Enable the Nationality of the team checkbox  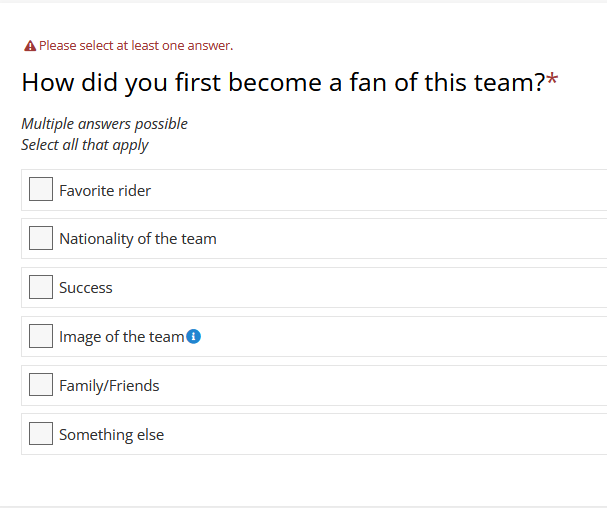(41, 238)
